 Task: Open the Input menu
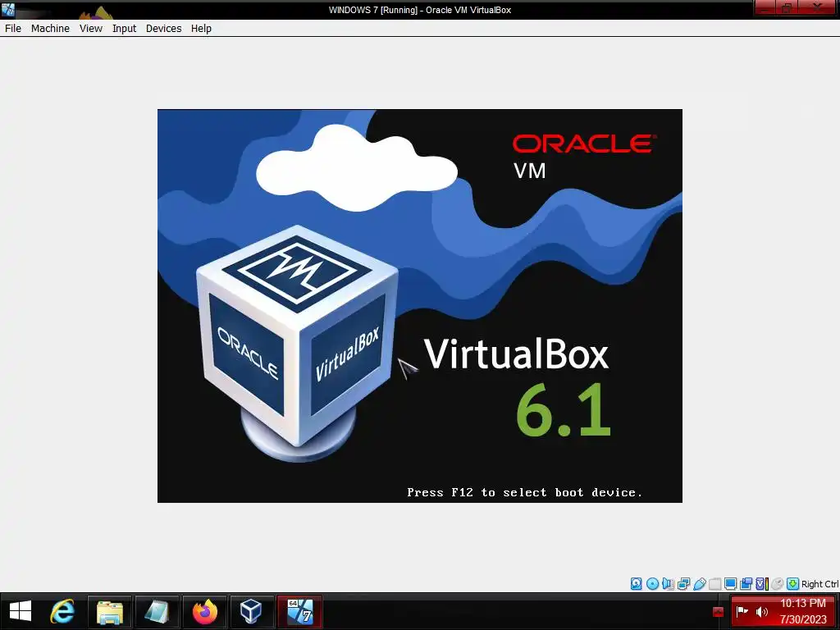[x=125, y=29]
